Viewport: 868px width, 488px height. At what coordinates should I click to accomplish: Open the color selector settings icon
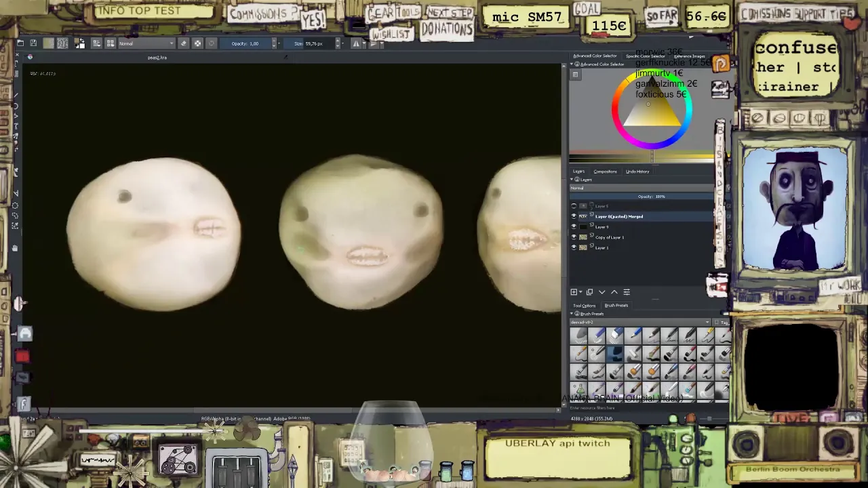tap(575, 73)
